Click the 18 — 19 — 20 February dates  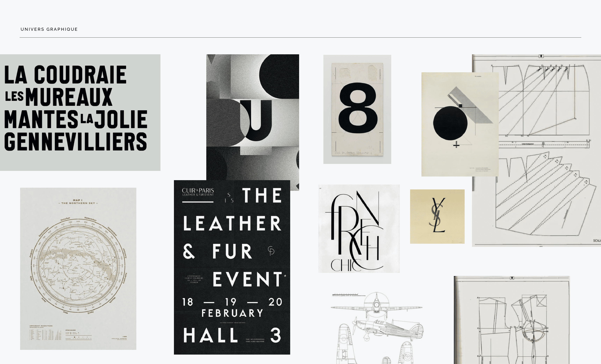coord(232,307)
